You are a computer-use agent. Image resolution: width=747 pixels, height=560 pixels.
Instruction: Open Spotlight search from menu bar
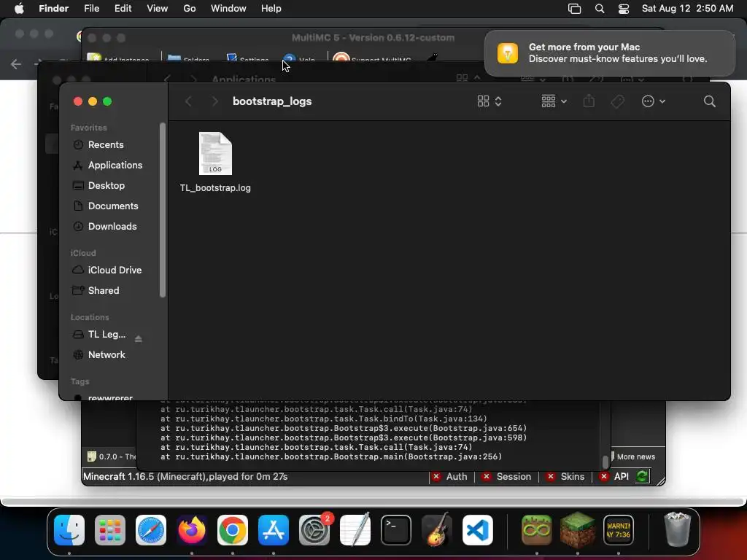[600, 9]
